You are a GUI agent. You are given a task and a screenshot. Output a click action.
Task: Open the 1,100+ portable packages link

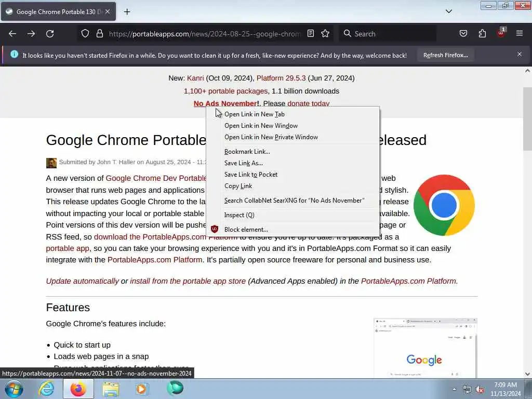pyautogui.click(x=225, y=91)
